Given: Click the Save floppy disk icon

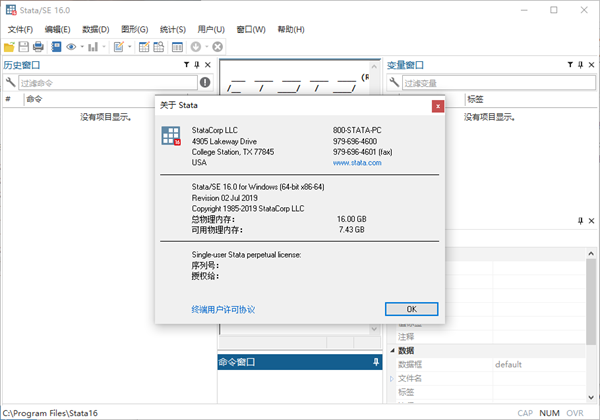Looking at the screenshot, I should (23, 47).
